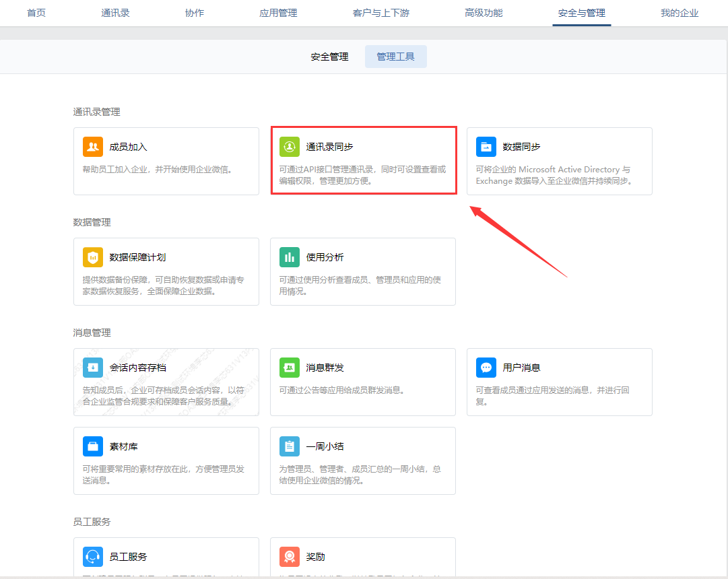Click the green 消息群发 icon
This screenshot has height=579, width=728.
coord(290,368)
